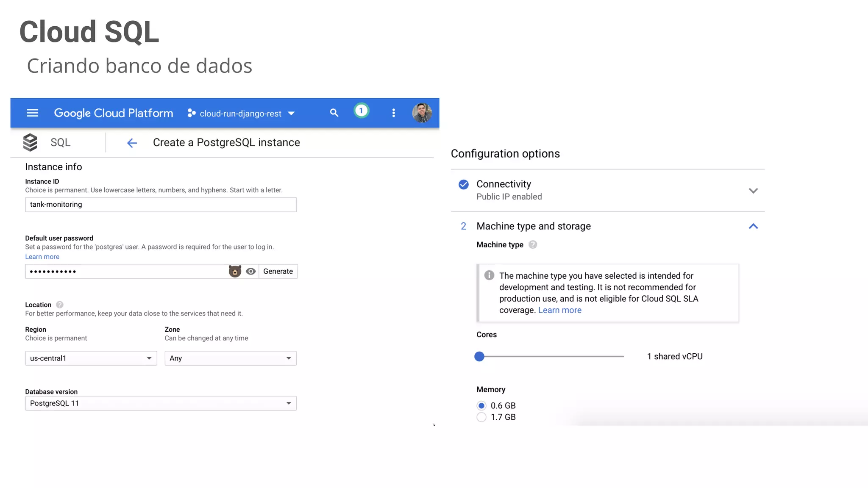Image resolution: width=868 pixels, height=488 pixels.
Task: Click the Cores slider handle
Action: point(479,356)
